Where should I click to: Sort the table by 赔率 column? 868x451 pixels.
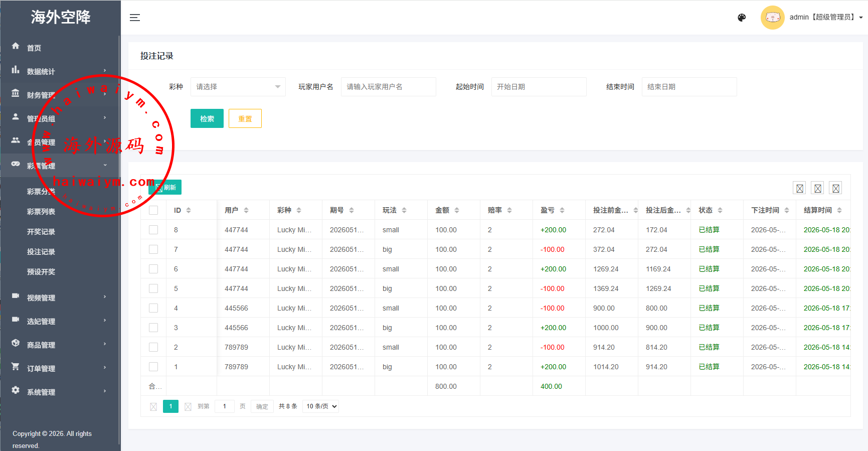[x=509, y=210]
